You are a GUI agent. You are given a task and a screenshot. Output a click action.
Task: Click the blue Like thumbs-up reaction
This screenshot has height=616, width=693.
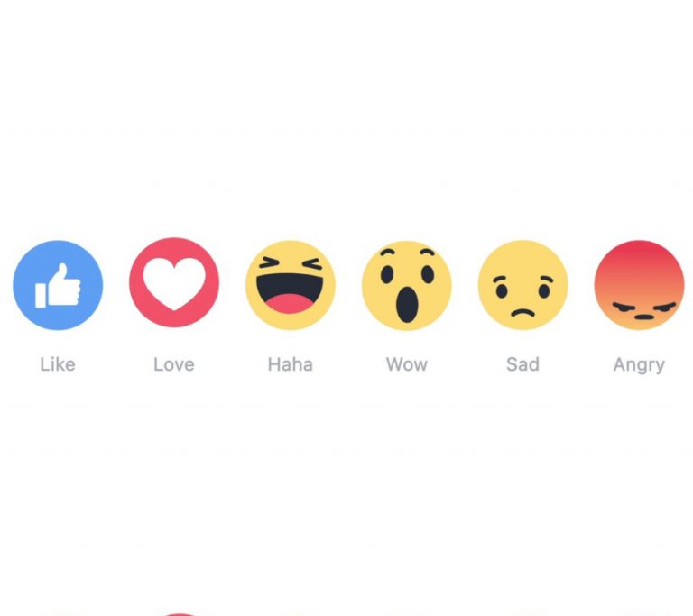pyautogui.click(x=58, y=285)
